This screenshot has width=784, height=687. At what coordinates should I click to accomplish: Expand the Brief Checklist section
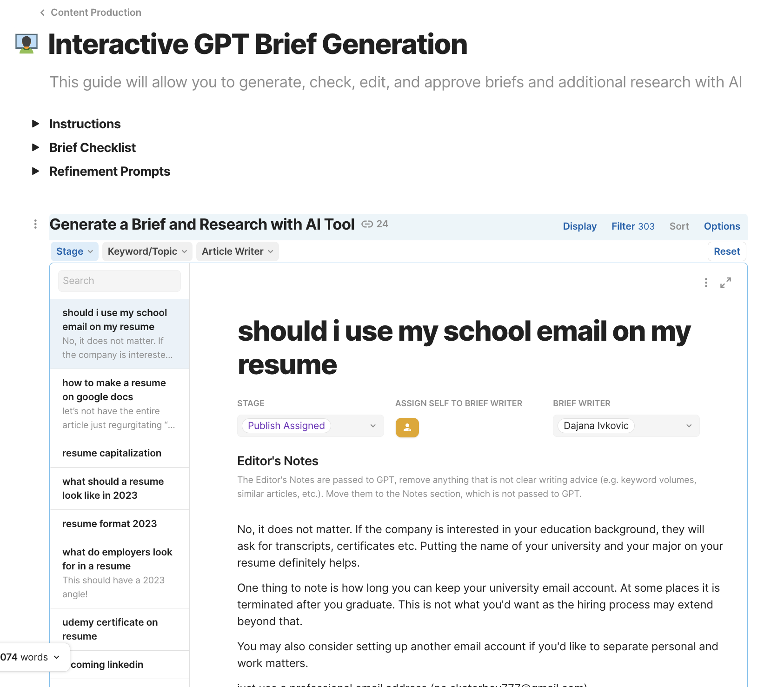pos(36,147)
